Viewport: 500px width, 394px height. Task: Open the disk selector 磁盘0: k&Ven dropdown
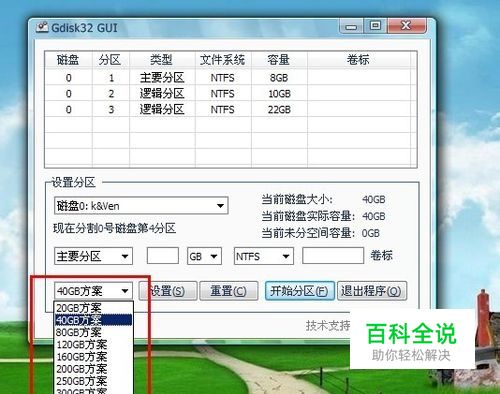click(x=141, y=205)
